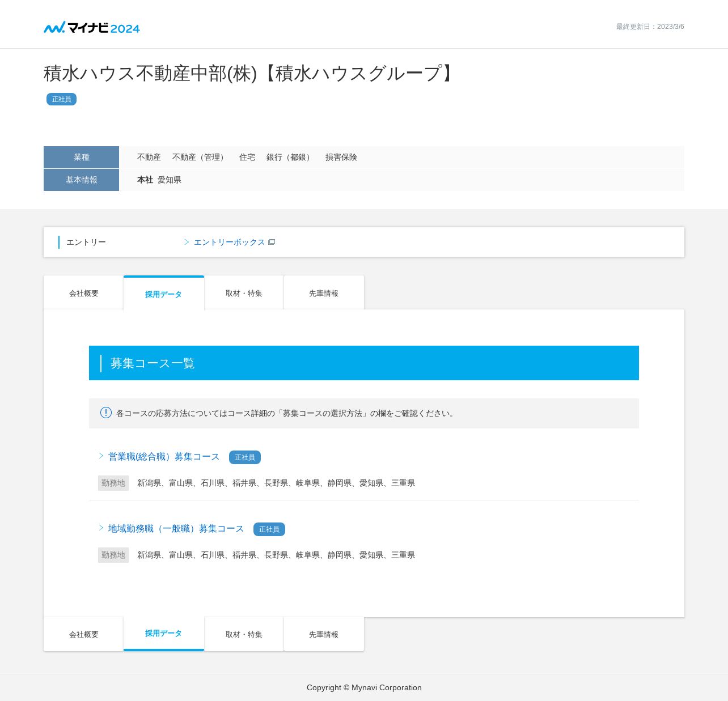Click the prefecture list under 地域勤務職 course
This screenshot has width=728, height=701.
pos(276,555)
